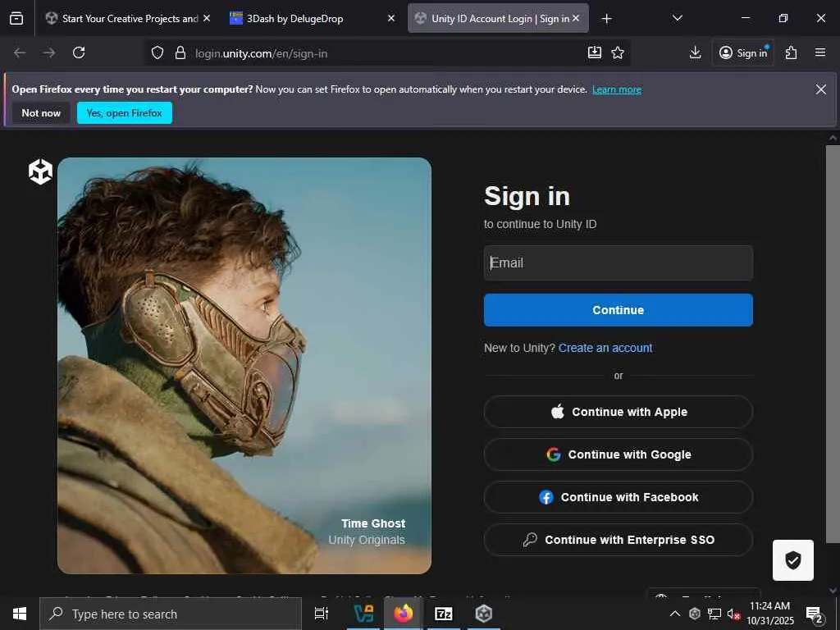Click the install/save page icon in address bar

[x=595, y=52]
